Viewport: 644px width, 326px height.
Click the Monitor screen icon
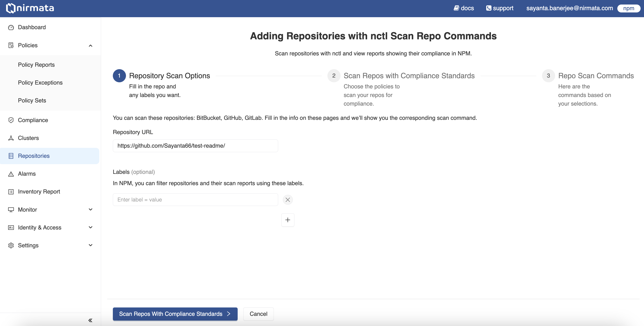click(11, 210)
